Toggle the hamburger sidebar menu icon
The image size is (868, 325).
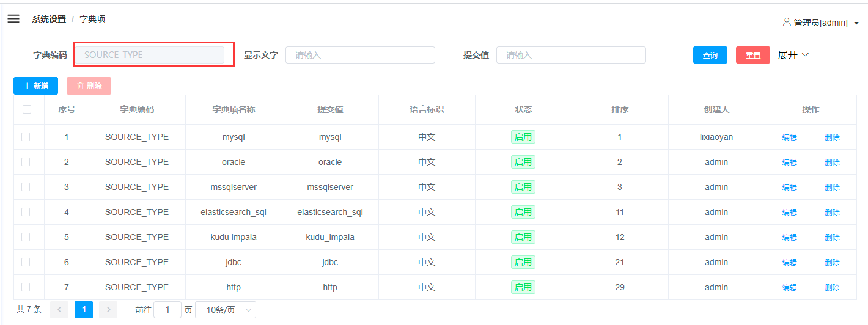pyautogui.click(x=13, y=19)
